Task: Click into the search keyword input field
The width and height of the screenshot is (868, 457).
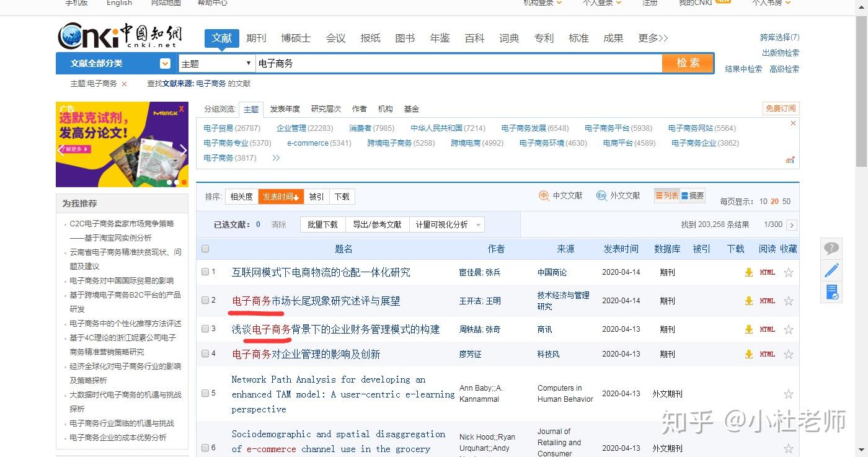Action: [x=459, y=63]
